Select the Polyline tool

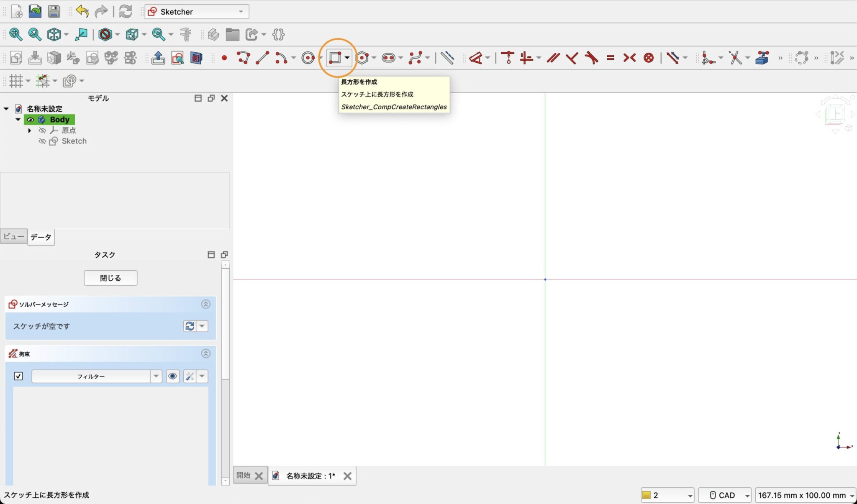point(244,58)
